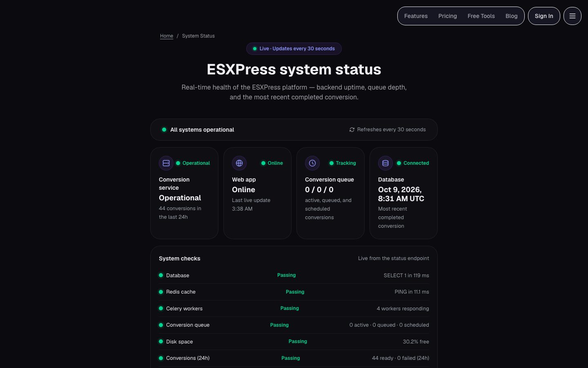Image resolution: width=588 pixels, height=368 pixels.
Task: Click the 0 / 0 / 0 queue value
Action: [x=319, y=190]
